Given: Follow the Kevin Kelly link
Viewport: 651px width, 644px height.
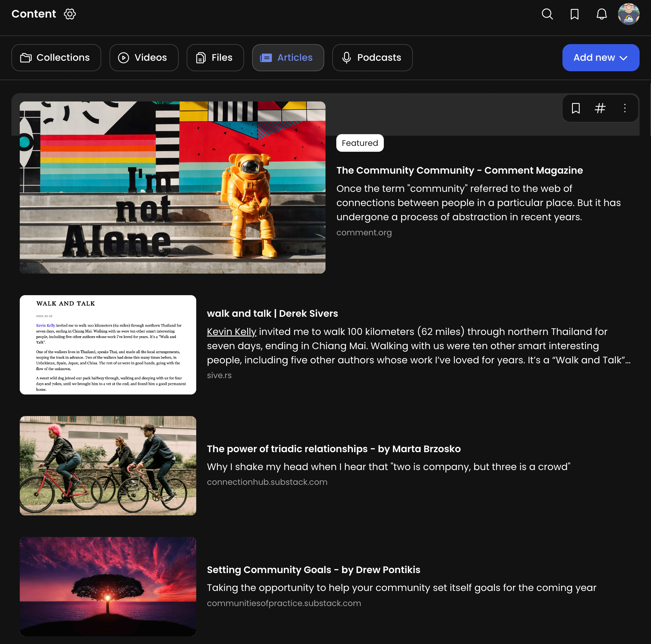Looking at the screenshot, I should (x=231, y=332).
